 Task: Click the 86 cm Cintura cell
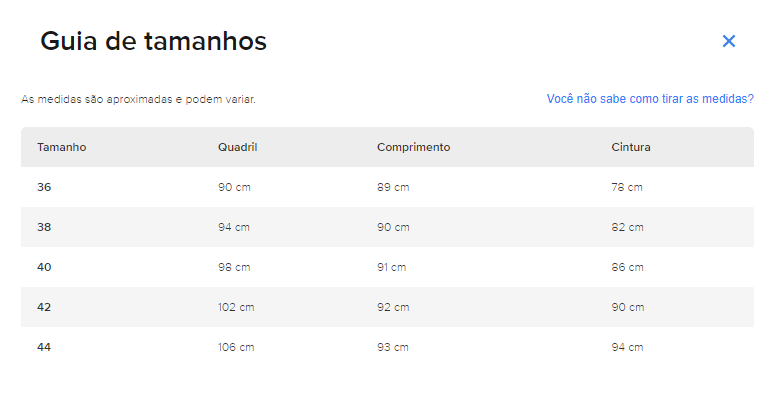627,267
